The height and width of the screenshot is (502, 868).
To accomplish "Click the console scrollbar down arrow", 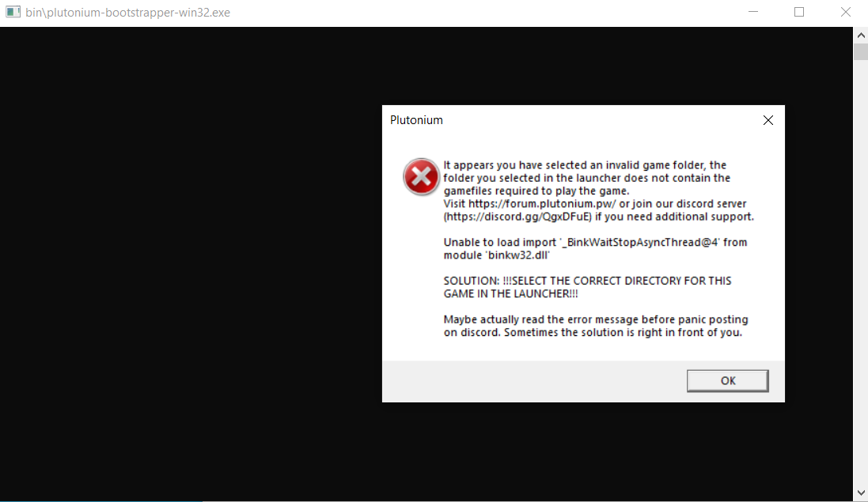I will pos(861,493).
